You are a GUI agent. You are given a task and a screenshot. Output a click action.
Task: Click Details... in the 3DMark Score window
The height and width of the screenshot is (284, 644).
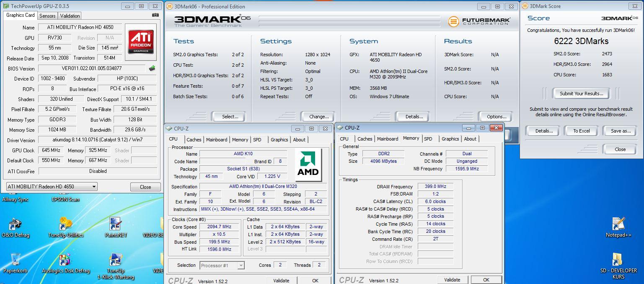(x=543, y=131)
